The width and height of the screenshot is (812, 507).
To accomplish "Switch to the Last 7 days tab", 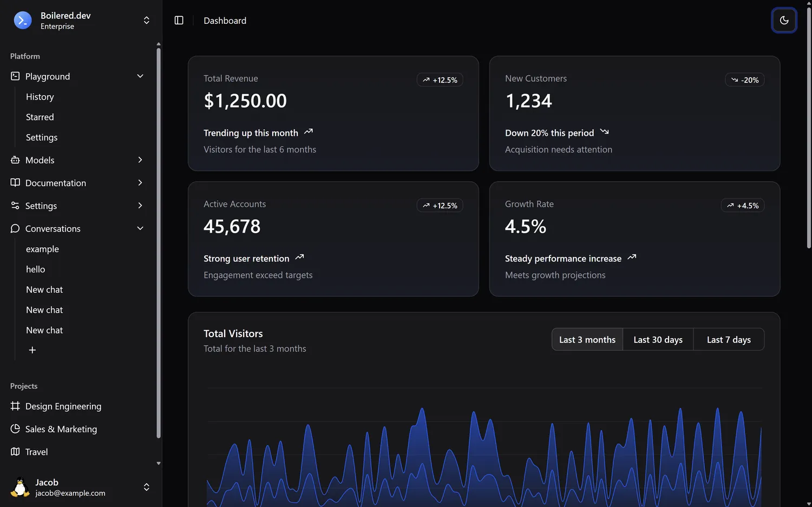I will [729, 340].
